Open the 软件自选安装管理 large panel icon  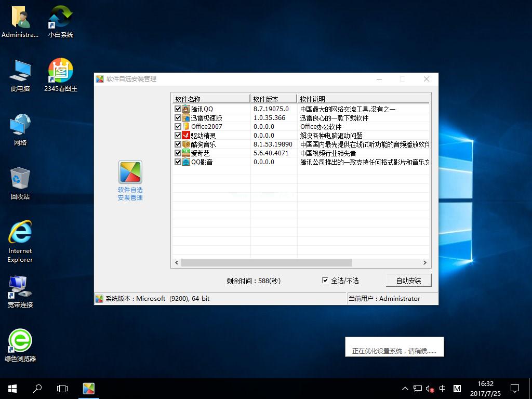[130, 172]
